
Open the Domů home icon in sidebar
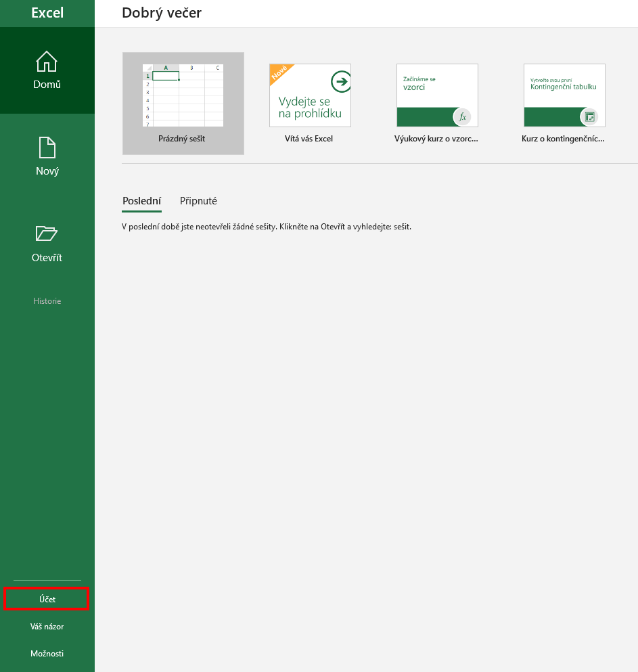(x=47, y=62)
